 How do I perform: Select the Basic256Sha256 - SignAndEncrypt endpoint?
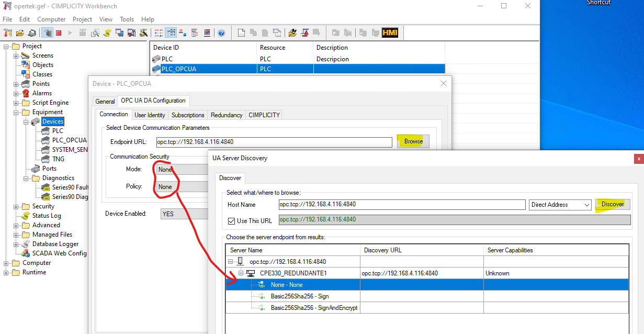pyautogui.click(x=314, y=308)
